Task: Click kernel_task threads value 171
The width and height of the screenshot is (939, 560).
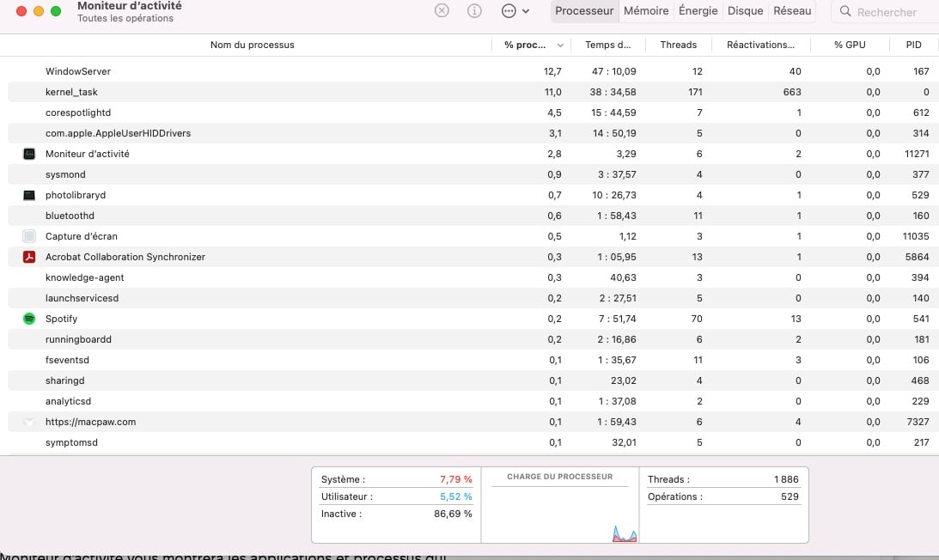Action: (695, 92)
